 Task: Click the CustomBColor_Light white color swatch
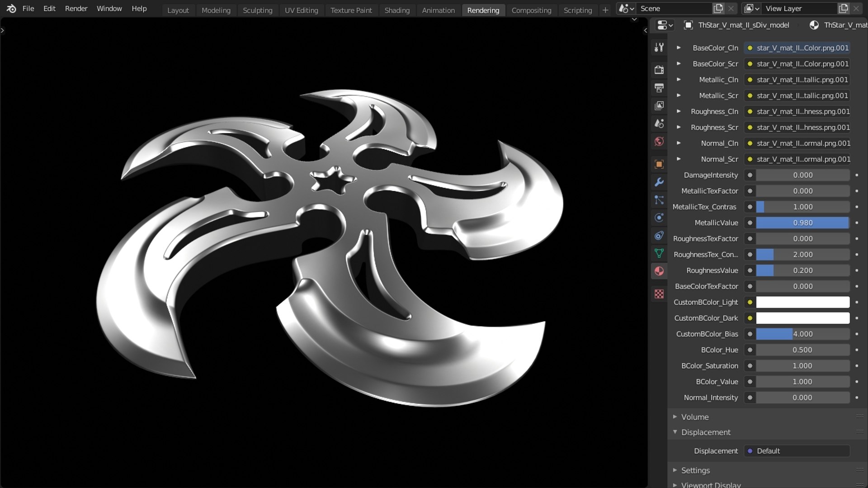coord(803,302)
